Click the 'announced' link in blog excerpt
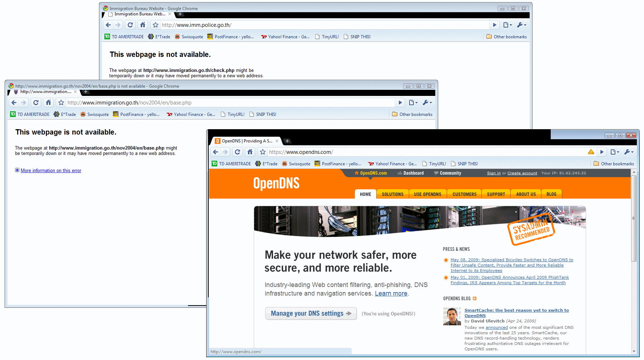The height and width of the screenshot is (360, 644). click(x=496, y=327)
